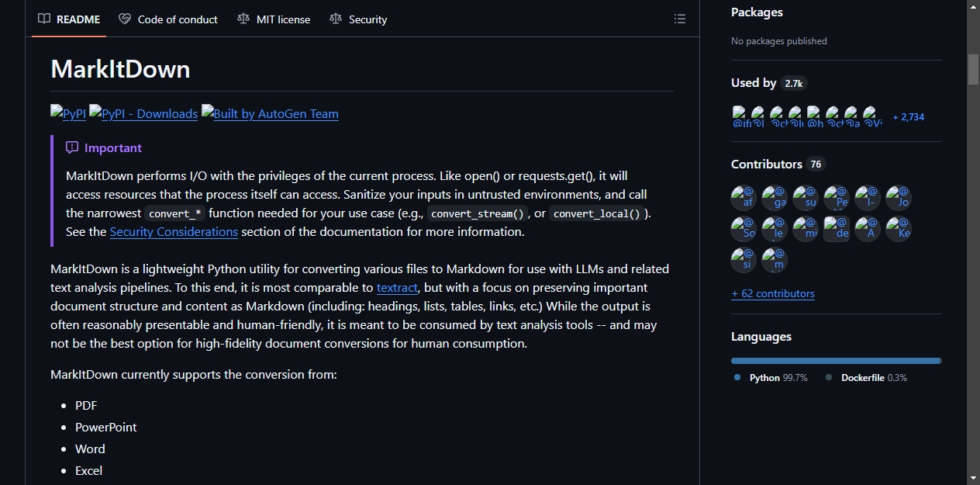The width and height of the screenshot is (980, 485).
Task: Open the Security tab
Action: pyautogui.click(x=358, y=19)
